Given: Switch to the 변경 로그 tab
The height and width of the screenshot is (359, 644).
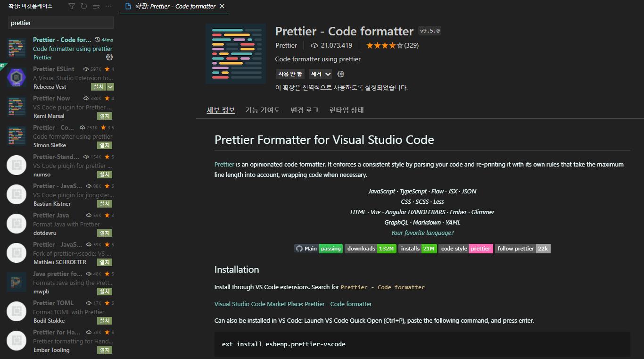Looking at the screenshot, I should click(305, 110).
